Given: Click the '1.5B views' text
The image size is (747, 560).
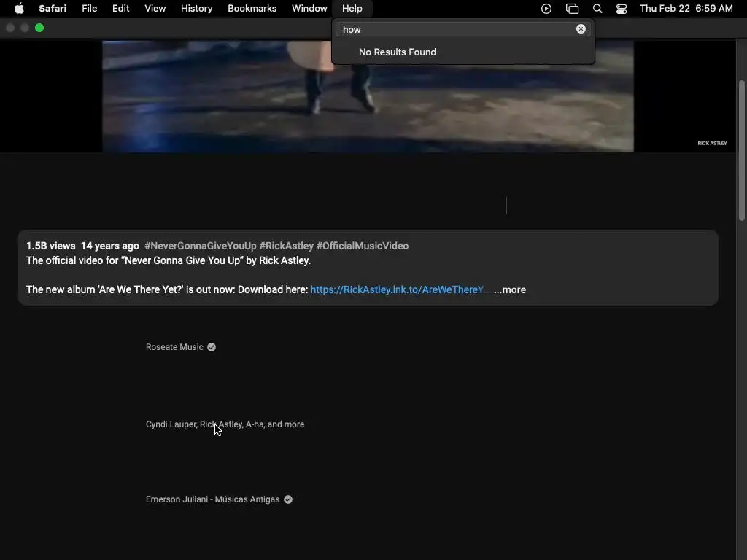Looking at the screenshot, I should point(50,246).
